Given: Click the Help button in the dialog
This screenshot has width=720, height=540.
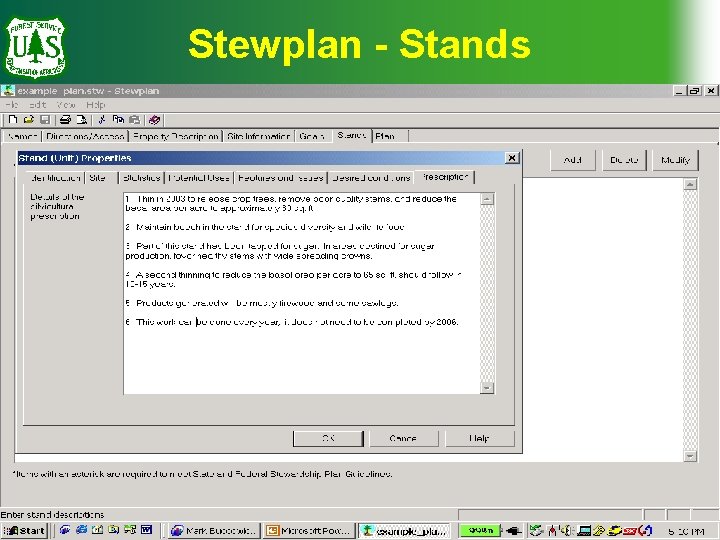Looking at the screenshot, I should tap(479, 439).
